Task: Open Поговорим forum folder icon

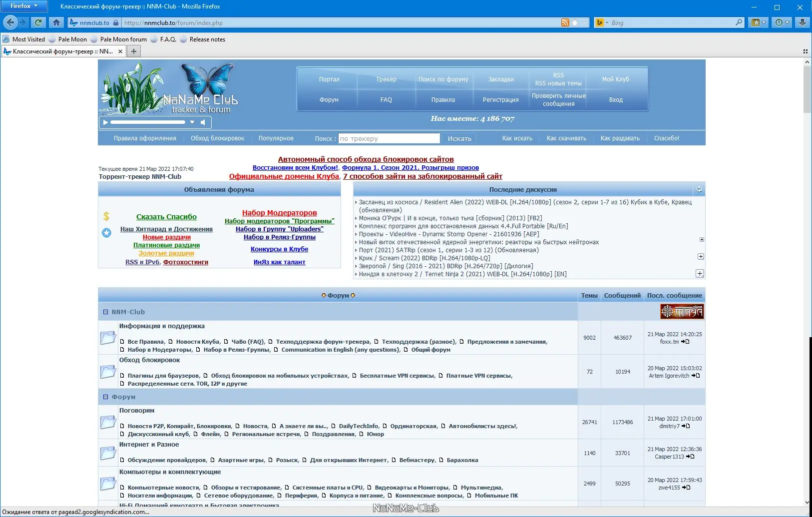Action: 108,422
